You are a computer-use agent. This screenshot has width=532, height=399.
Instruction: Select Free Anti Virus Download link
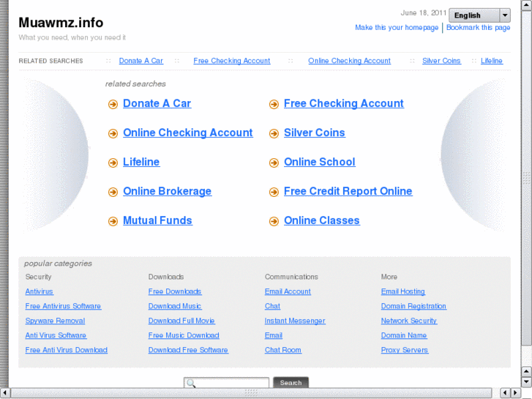[66, 350]
